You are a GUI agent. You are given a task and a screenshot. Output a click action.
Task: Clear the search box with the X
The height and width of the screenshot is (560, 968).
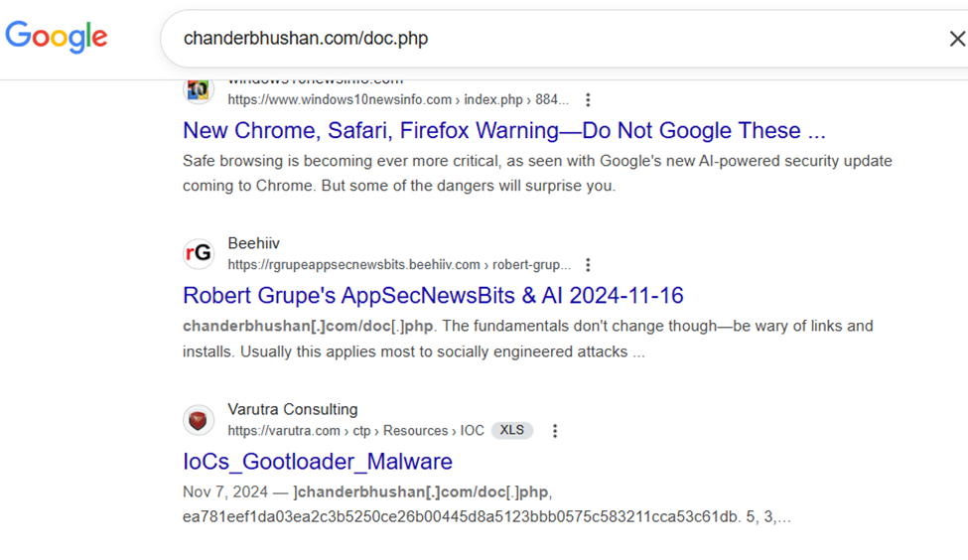[x=956, y=39]
